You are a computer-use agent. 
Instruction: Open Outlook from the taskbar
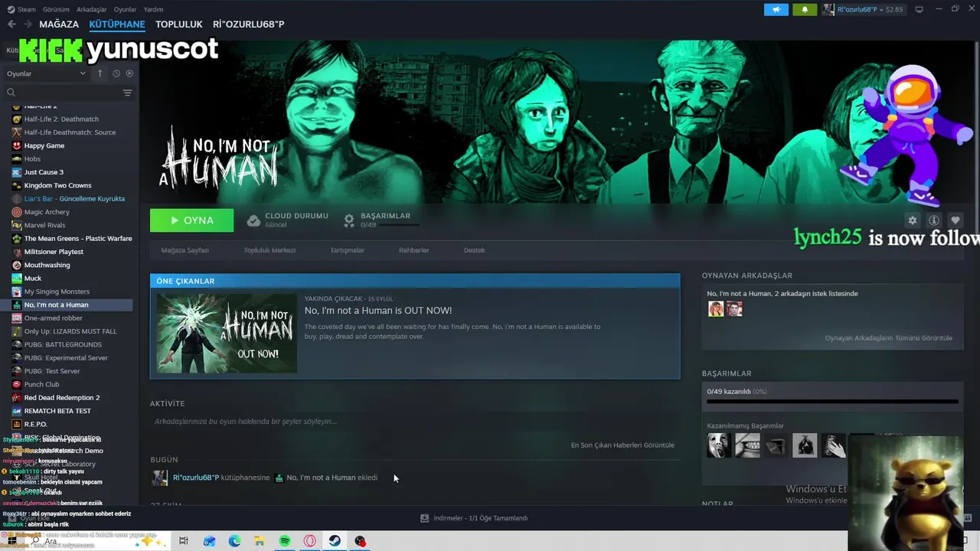pos(209,541)
